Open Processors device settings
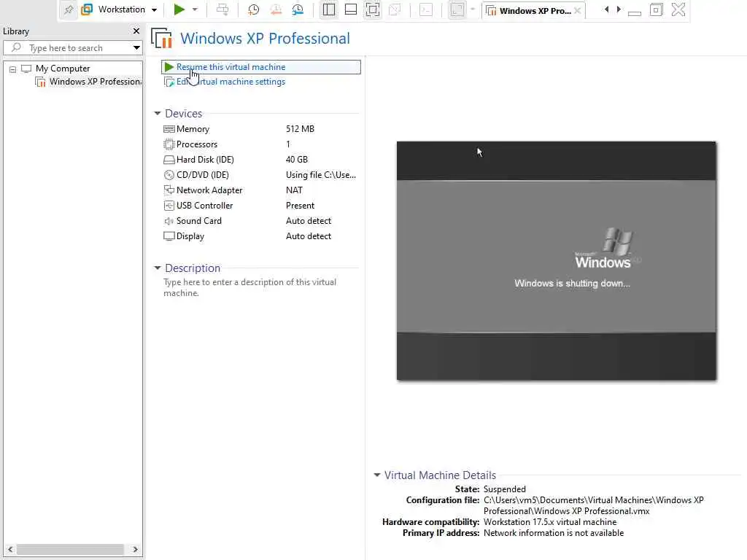747x560 pixels. pyautogui.click(x=197, y=144)
